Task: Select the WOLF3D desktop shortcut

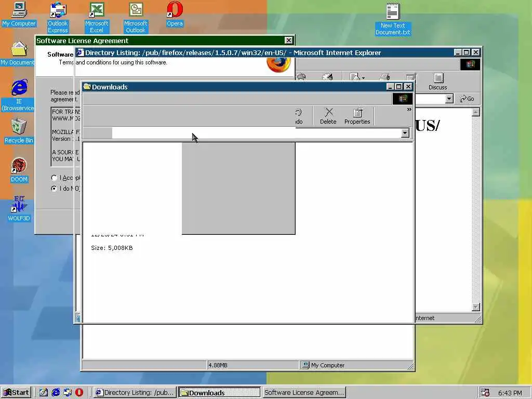Action: (19, 209)
